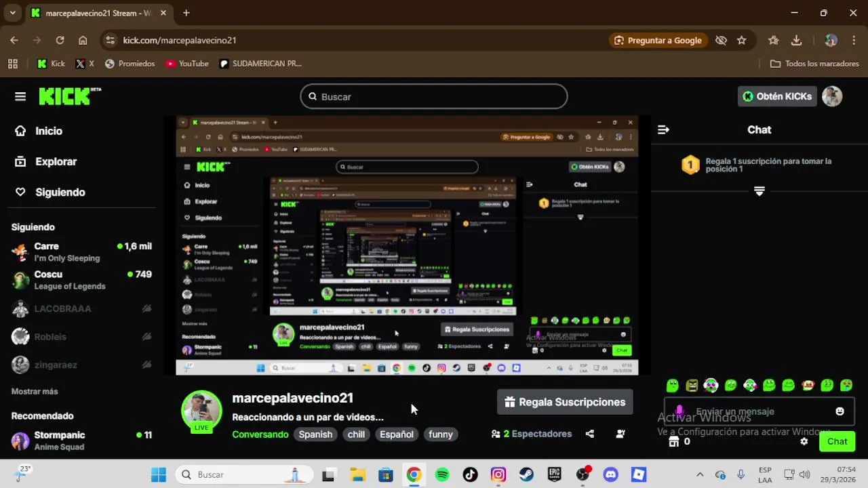Click Regala Suscripciones button below stream
Viewport: 868px width, 488px height.
pos(565,402)
